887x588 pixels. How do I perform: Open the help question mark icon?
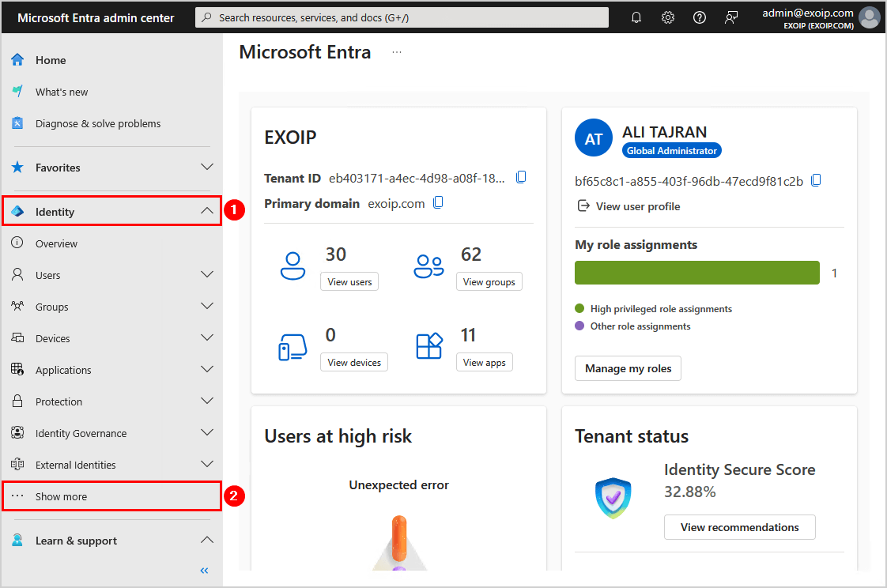tap(699, 17)
